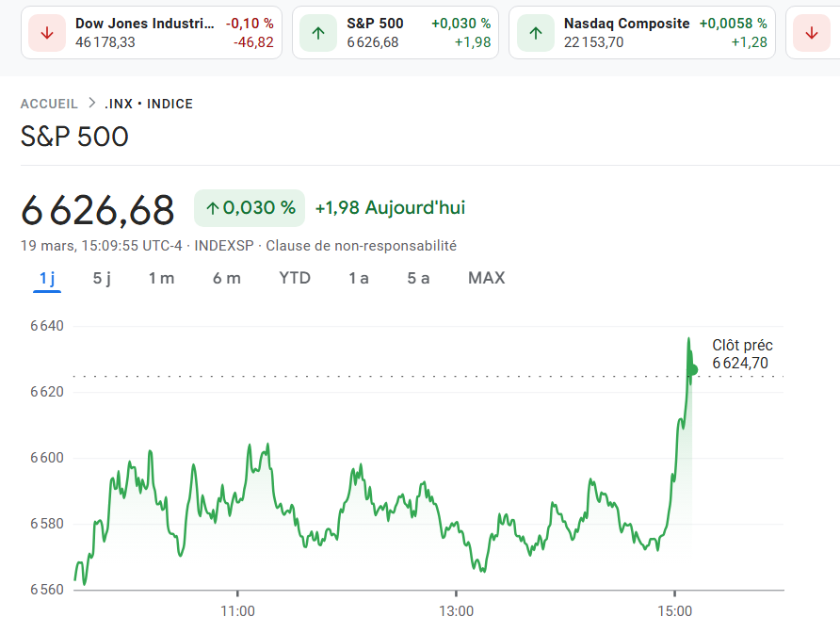
Task: Select the 1 m time range tab
Action: (161, 278)
